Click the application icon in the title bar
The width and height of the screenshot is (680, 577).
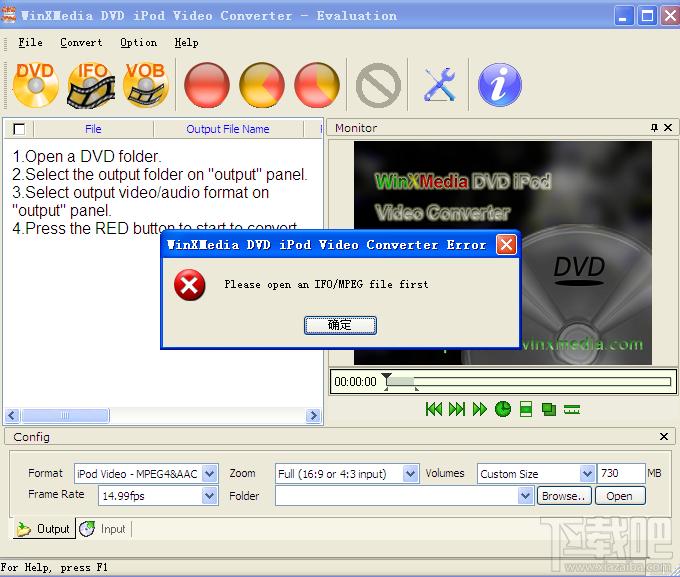click(x=9, y=15)
